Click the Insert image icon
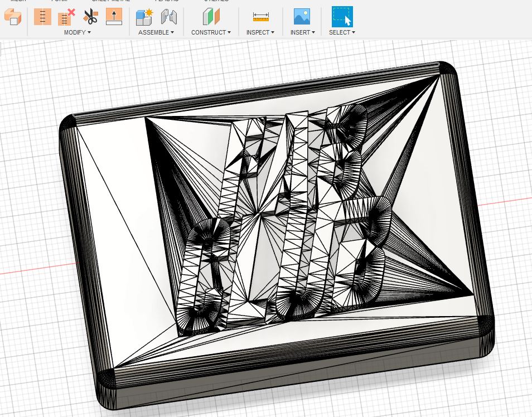Viewport: 532px width, 417px height. 302,17
